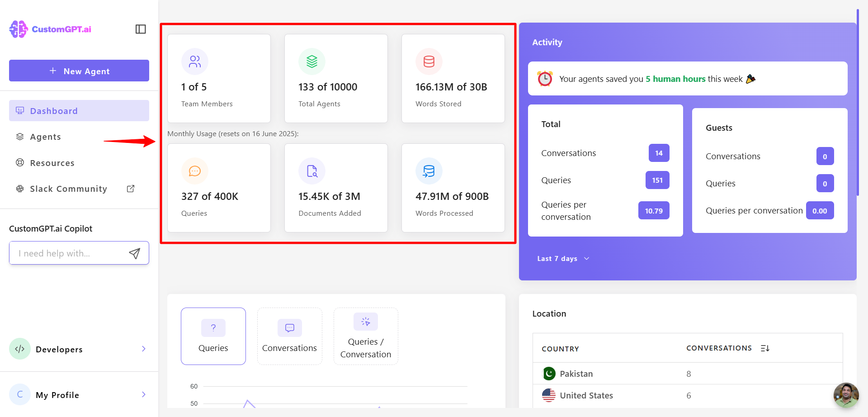Screen dimensions: 868x417
Task: Click the '15.45K of 3M' Documents value
Action: click(329, 196)
